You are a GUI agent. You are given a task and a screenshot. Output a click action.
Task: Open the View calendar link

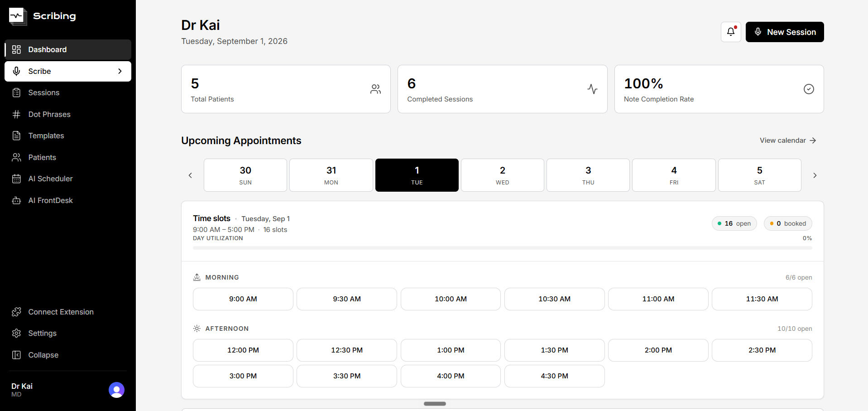788,140
